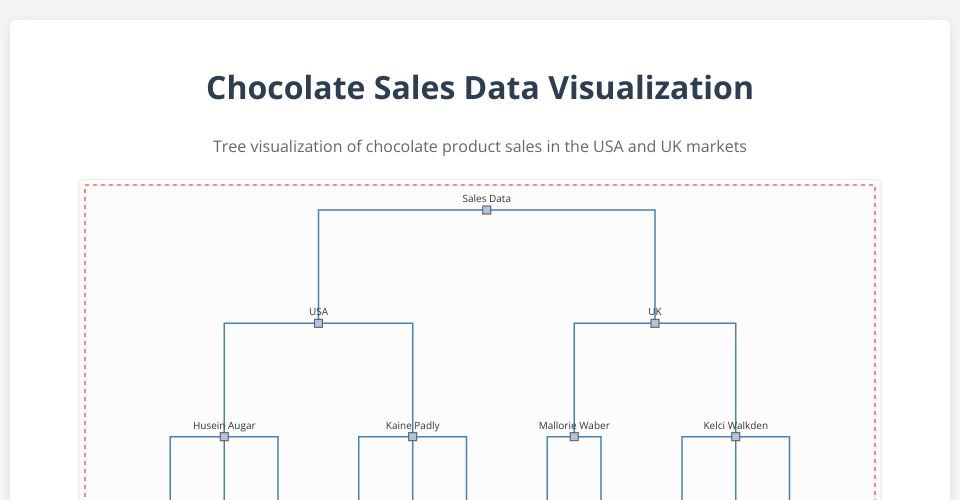Screen dimensions: 960x500
Task: Click the Kelci Walkden node square
Action: (736, 437)
